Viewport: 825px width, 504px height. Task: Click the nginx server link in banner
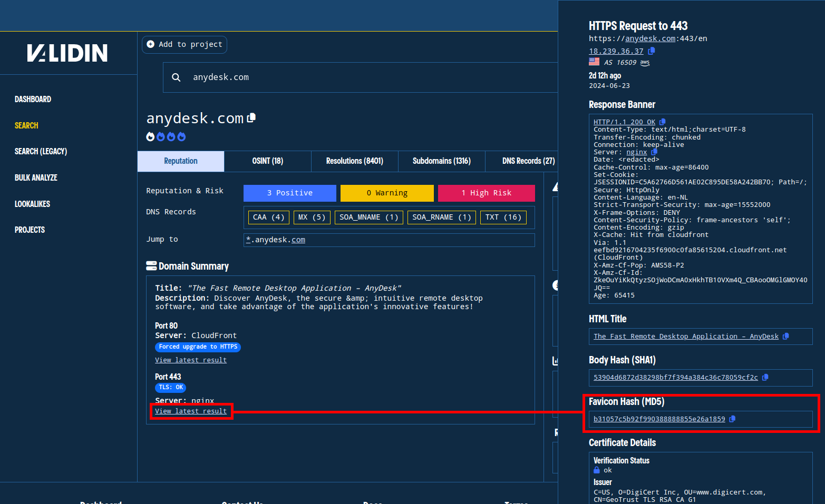coord(636,152)
